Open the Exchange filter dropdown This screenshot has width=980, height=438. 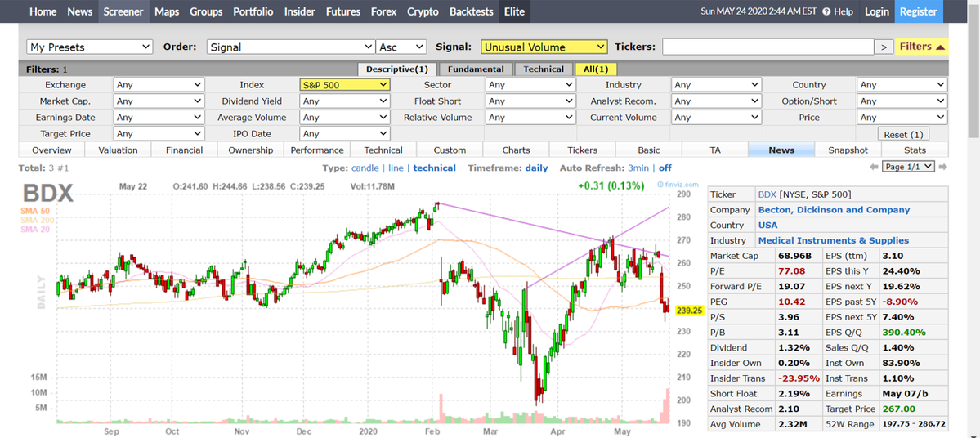(x=159, y=84)
